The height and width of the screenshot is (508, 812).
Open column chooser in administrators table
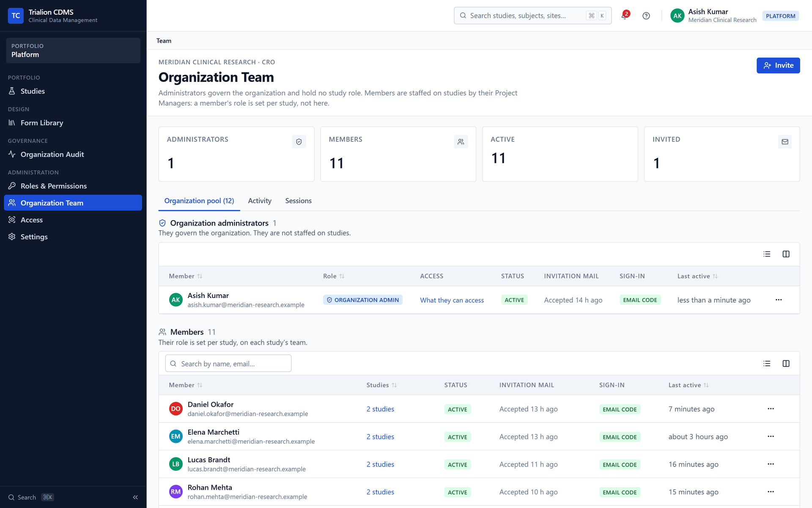point(786,254)
